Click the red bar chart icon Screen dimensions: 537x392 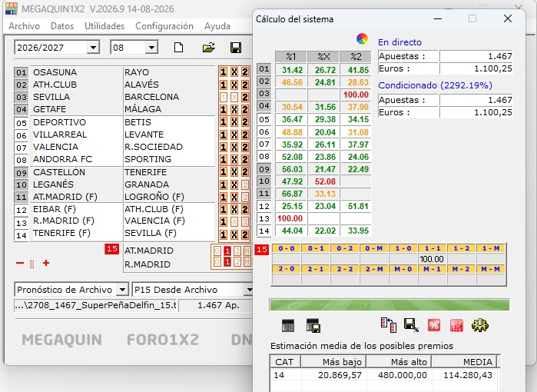pyautogui.click(x=456, y=325)
